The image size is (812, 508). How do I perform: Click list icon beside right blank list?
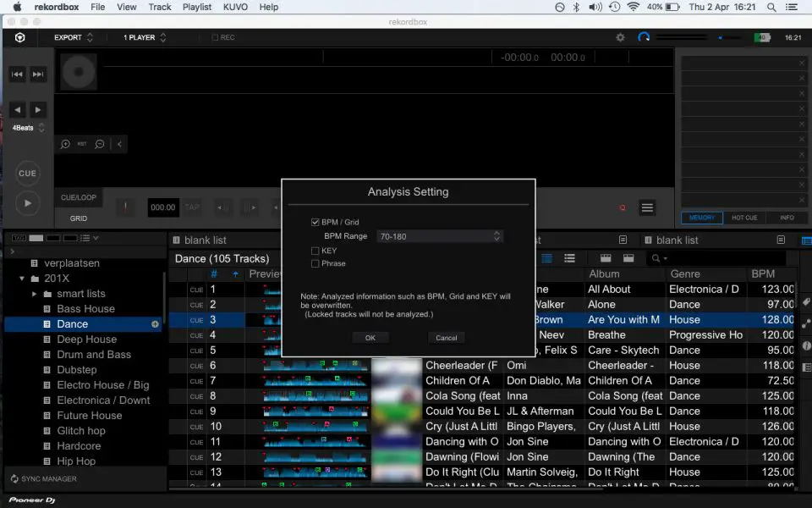pos(781,240)
